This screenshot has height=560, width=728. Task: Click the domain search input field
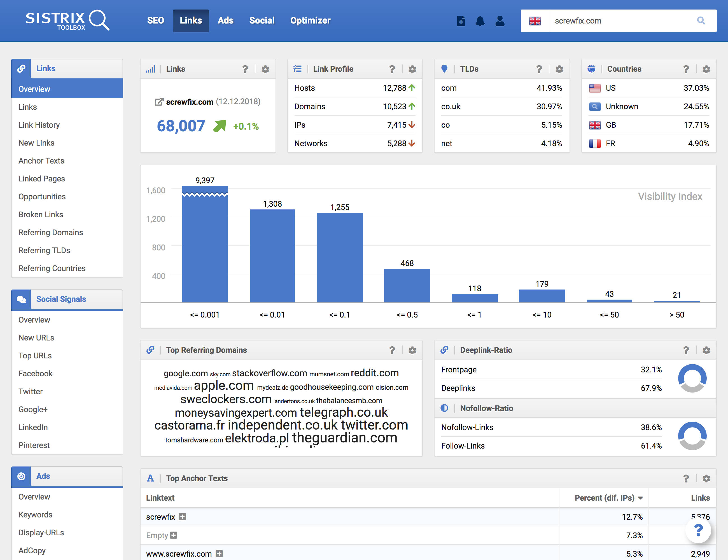[620, 21]
